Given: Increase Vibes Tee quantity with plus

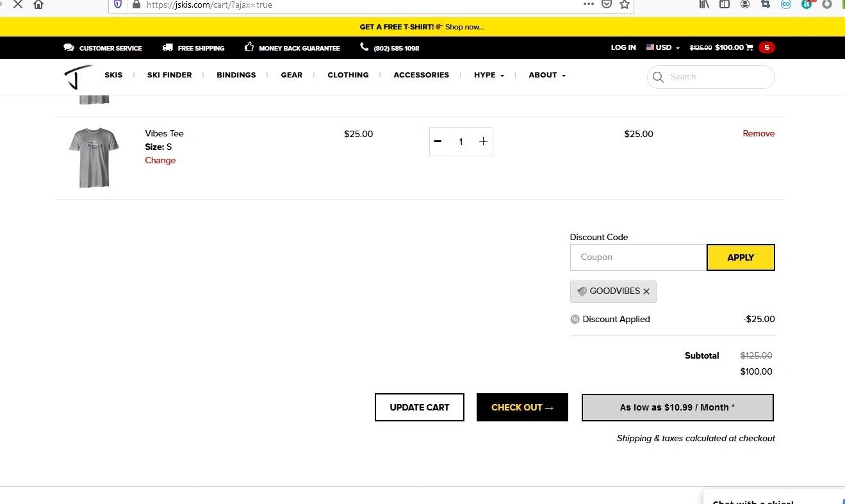Looking at the screenshot, I should (x=483, y=142).
